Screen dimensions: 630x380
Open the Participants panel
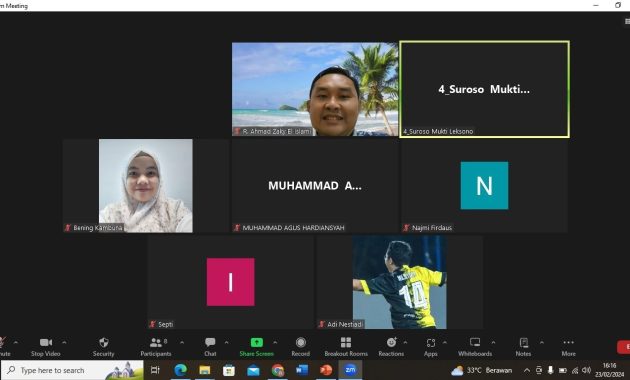[156, 347]
